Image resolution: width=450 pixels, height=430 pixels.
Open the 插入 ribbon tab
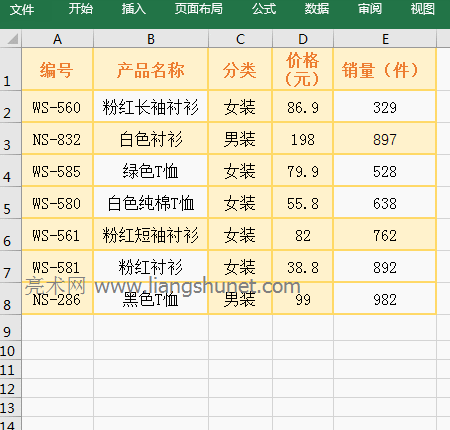(134, 9)
